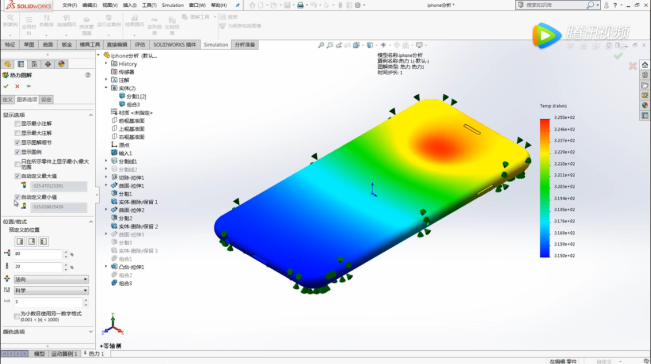Choose first predefined legend position button

click(20, 241)
